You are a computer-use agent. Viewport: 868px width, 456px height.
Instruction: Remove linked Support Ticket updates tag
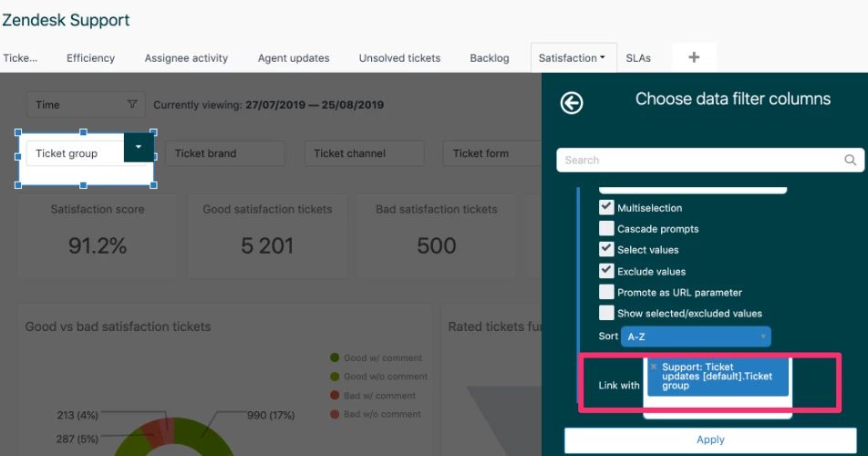pyautogui.click(x=654, y=367)
